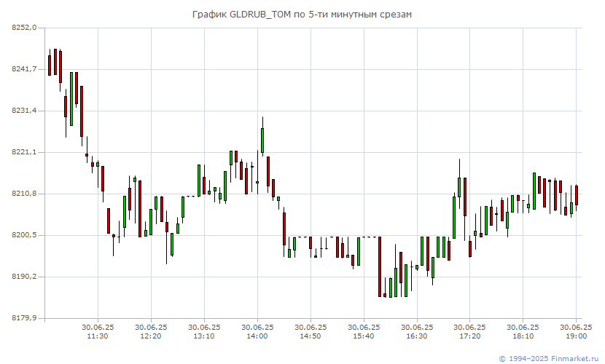
Task: Click the chart title 'График GLDRUB_TOM по 5-ти минутным срезам'
Action: click(x=302, y=15)
